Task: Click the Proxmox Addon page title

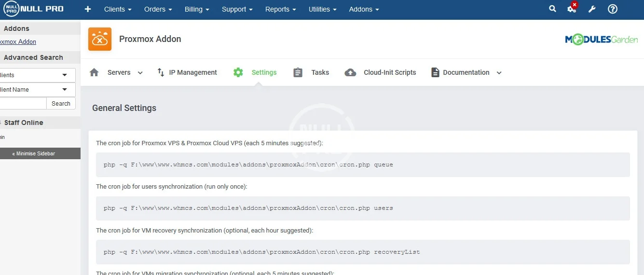Action: coord(150,39)
